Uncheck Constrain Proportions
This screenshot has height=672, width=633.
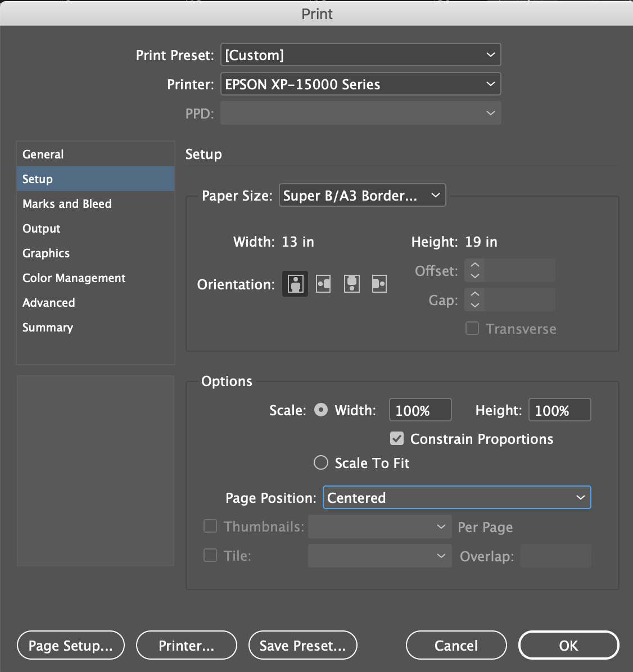point(396,438)
